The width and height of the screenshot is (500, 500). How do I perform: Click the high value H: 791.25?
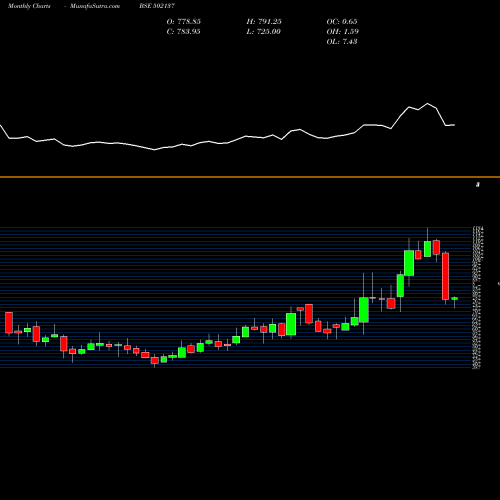click(x=264, y=22)
